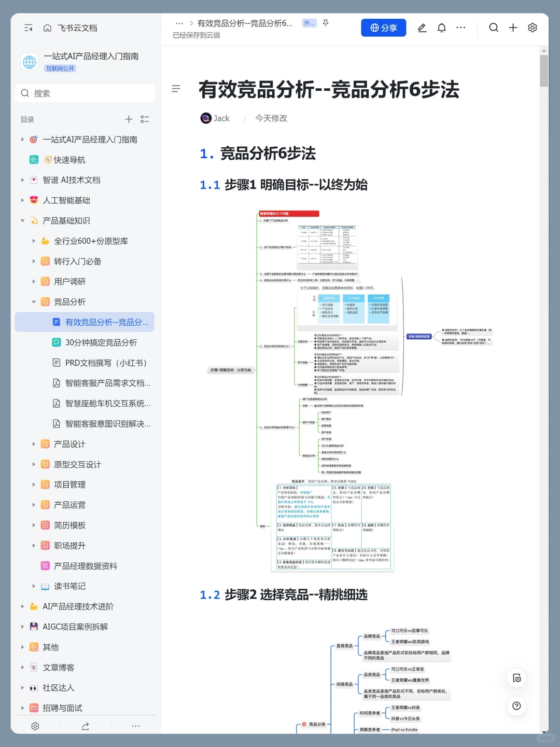The width and height of the screenshot is (560, 747).
Task: Click the 分享 share button
Action: tap(384, 28)
